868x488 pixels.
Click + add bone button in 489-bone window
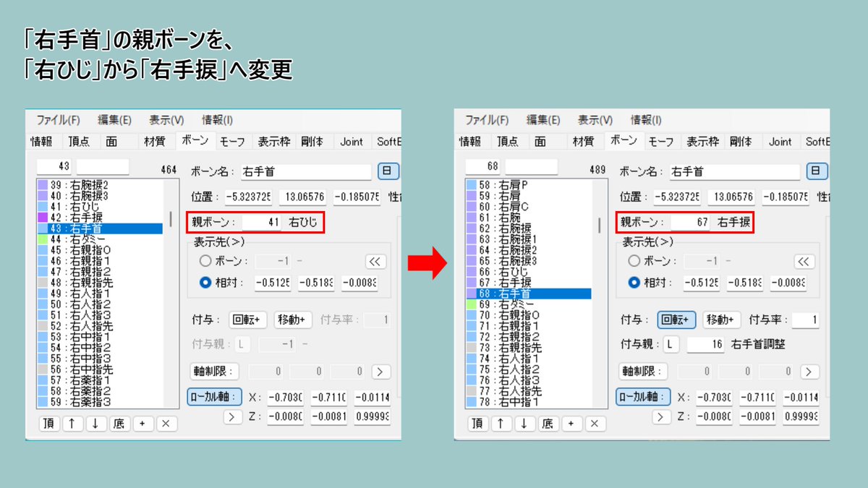(571, 424)
